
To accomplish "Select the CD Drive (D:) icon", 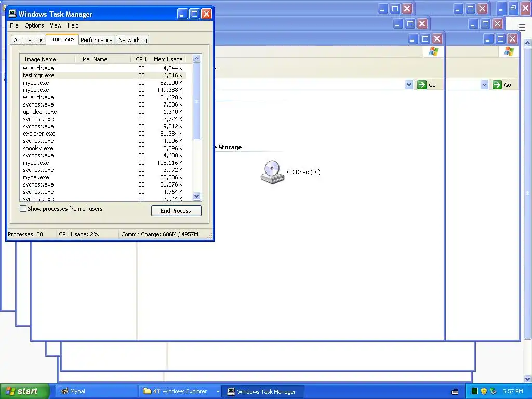I will coord(272,172).
